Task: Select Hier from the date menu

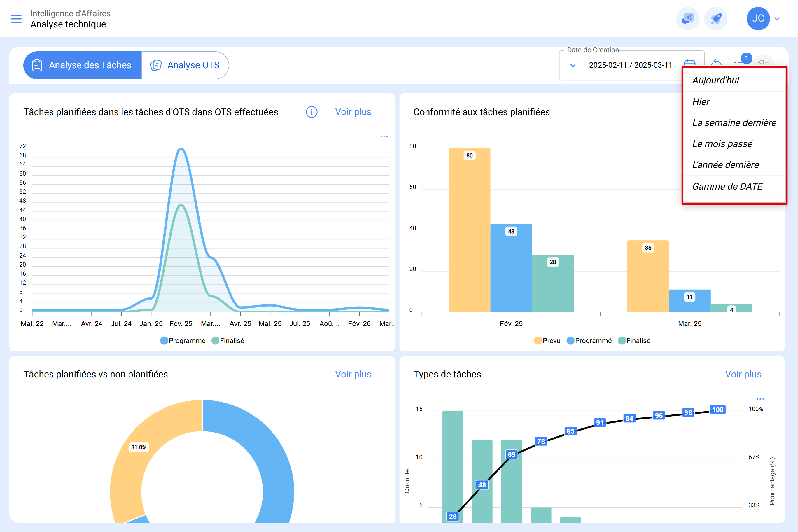Action: [734, 102]
